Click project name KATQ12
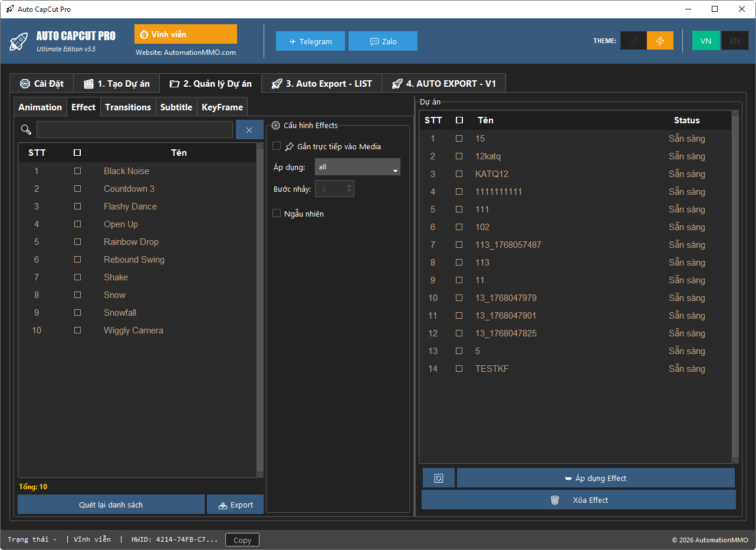The width and height of the screenshot is (756, 550). click(492, 174)
